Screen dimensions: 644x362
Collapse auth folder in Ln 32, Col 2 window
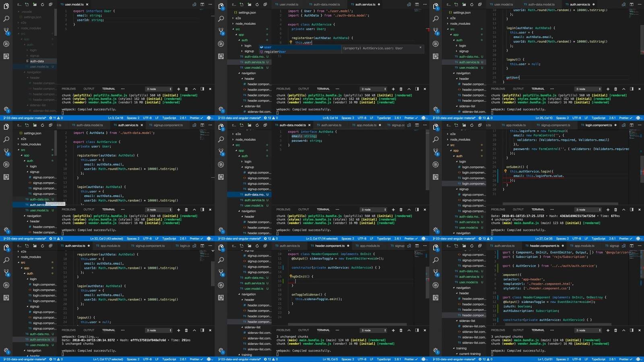tap(30, 161)
